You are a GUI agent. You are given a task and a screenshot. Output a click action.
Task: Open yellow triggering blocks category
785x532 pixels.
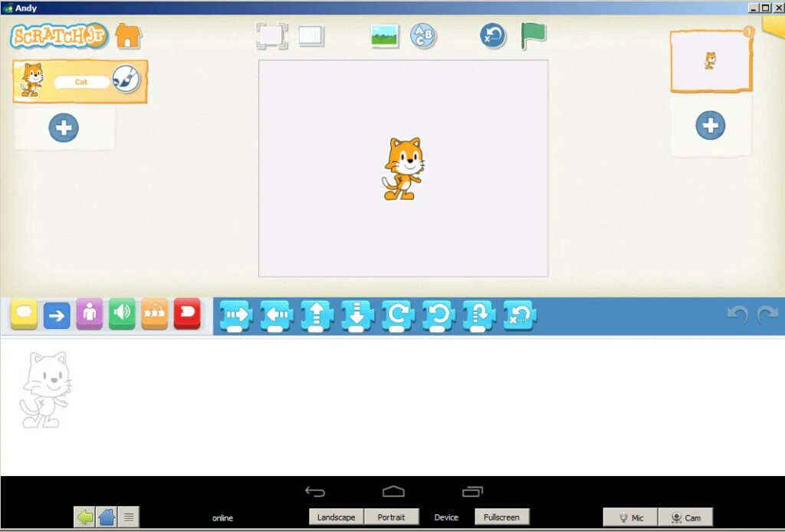(24, 314)
